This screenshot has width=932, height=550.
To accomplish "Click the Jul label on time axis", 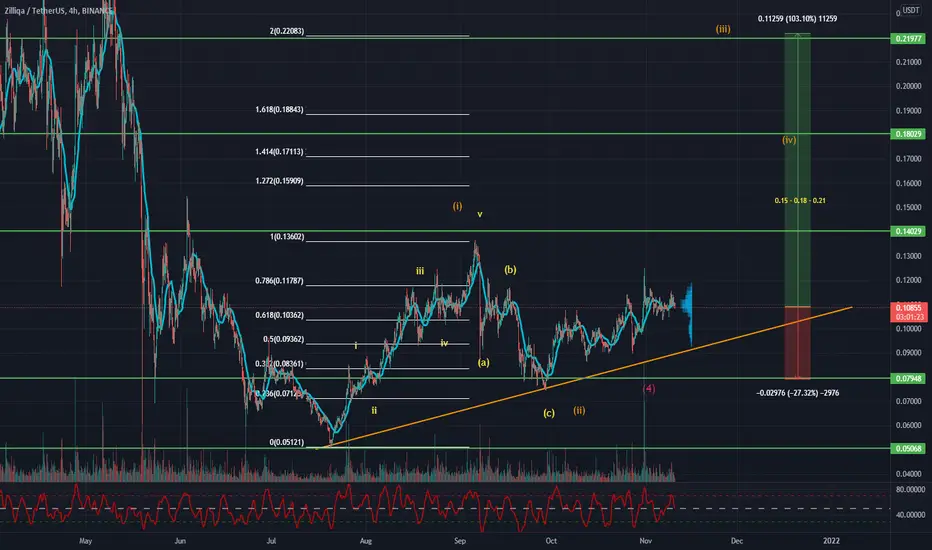I will (271, 540).
